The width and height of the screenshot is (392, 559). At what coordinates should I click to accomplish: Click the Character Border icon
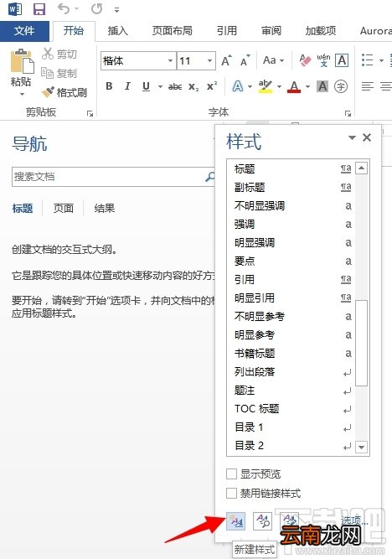click(x=342, y=60)
